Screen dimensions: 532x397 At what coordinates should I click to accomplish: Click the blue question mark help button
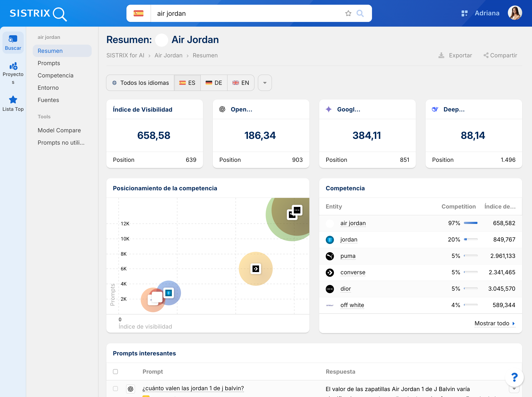[514, 377]
